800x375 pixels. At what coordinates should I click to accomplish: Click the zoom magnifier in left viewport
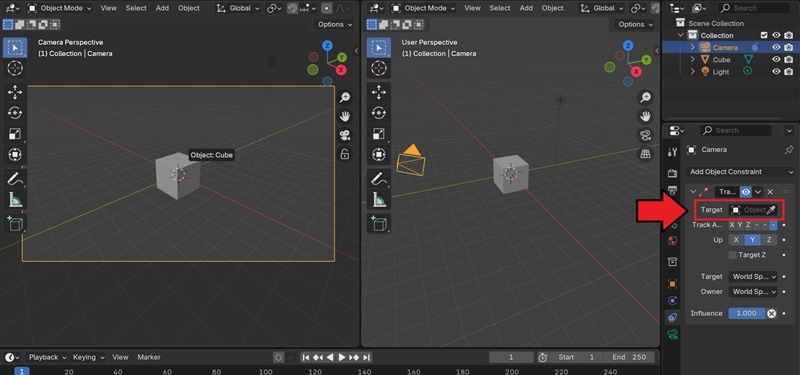pos(345,97)
